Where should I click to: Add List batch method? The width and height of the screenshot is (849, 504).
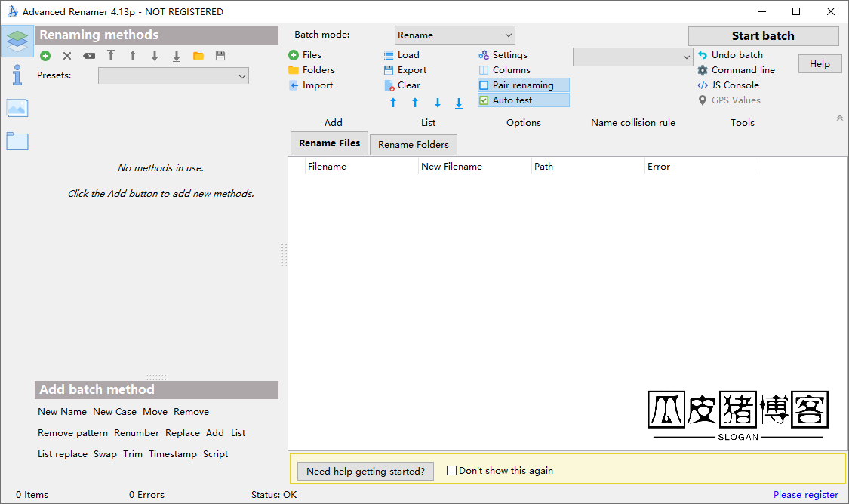[x=238, y=432]
